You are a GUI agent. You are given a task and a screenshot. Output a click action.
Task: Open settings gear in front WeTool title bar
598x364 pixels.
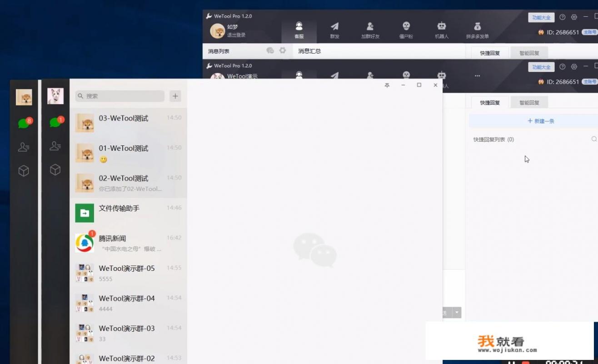click(x=574, y=67)
